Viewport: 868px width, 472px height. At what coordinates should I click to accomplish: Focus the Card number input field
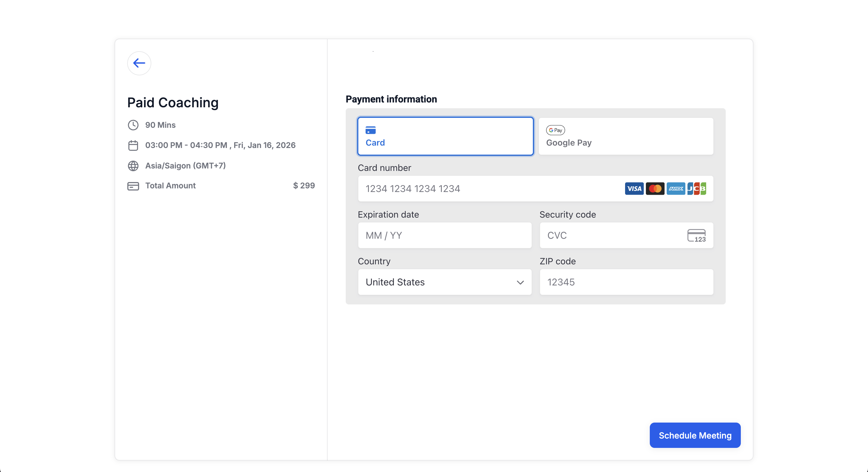click(489, 189)
